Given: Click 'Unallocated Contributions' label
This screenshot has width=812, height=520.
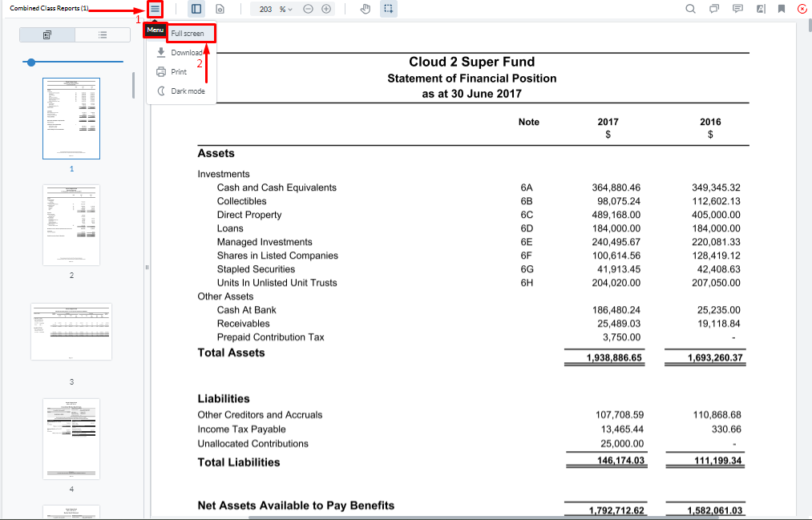Looking at the screenshot, I should tap(252, 443).
